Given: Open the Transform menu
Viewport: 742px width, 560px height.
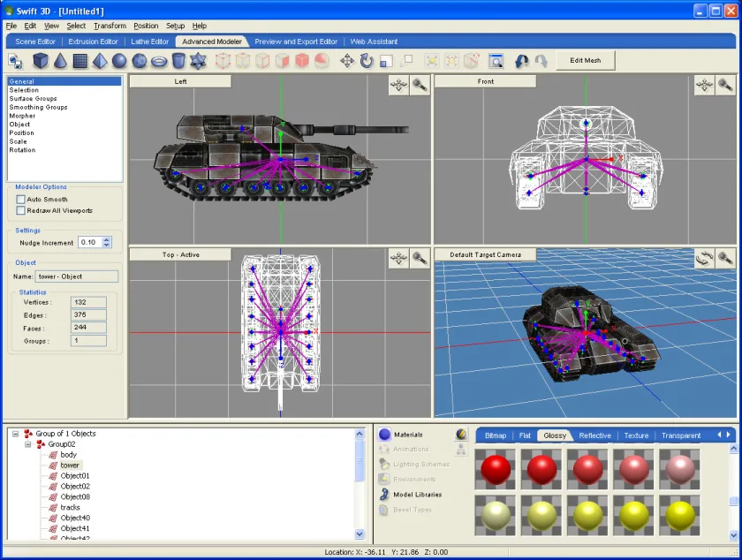Looking at the screenshot, I should coord(110,26).
